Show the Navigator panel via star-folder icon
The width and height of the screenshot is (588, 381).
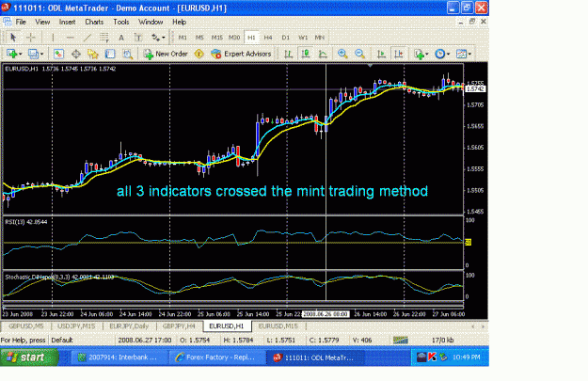pyautogui.click(x=93, y=54)
